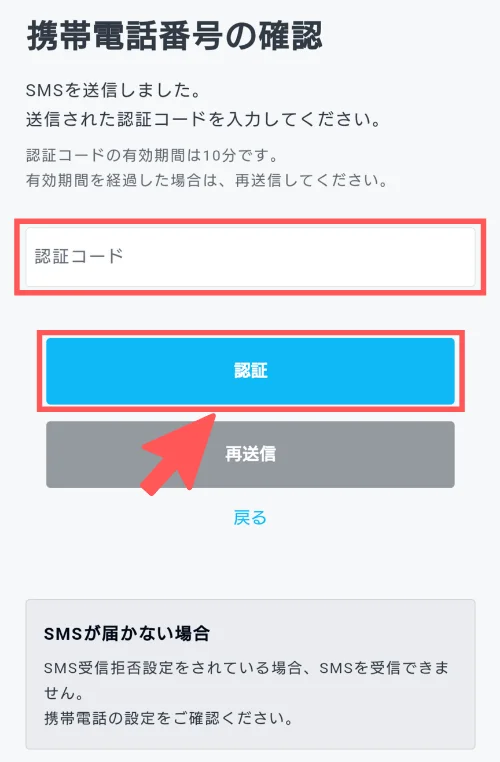Screen dimensions: 500x762
Task: Click the 送信された認証コードを入力してください instruction
Action: [204, 120]
